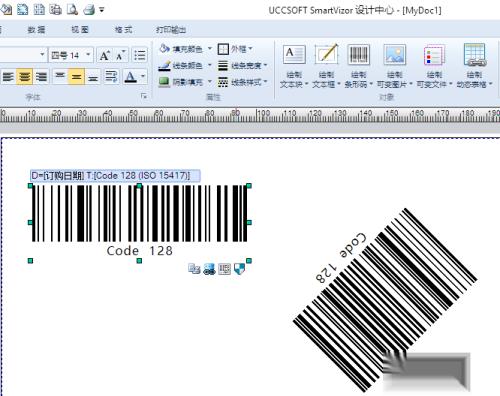Image resolution: width=500 pixels, height=396 pixels.
Task: Click the 外框 border button
Action: coord(235,49)
